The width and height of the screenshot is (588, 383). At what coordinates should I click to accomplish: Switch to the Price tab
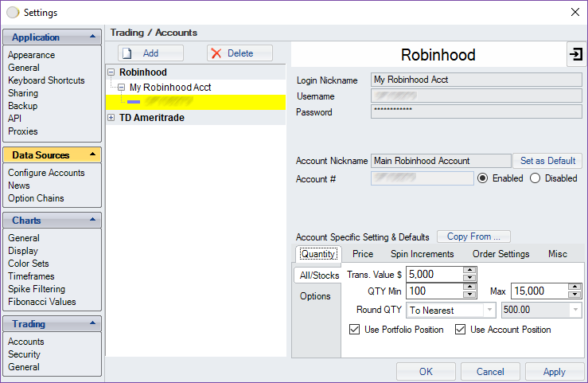(x=363, y=254)
